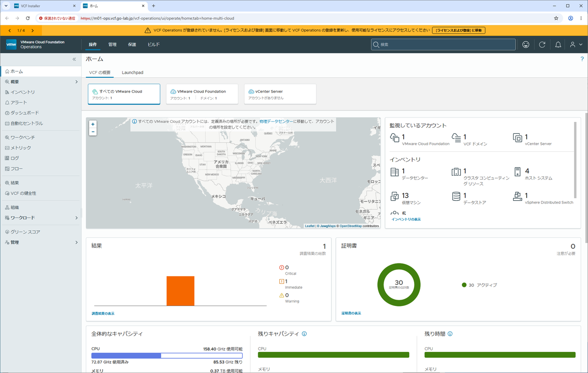Select the VMware Cloud Foundation card

[202, 94]
